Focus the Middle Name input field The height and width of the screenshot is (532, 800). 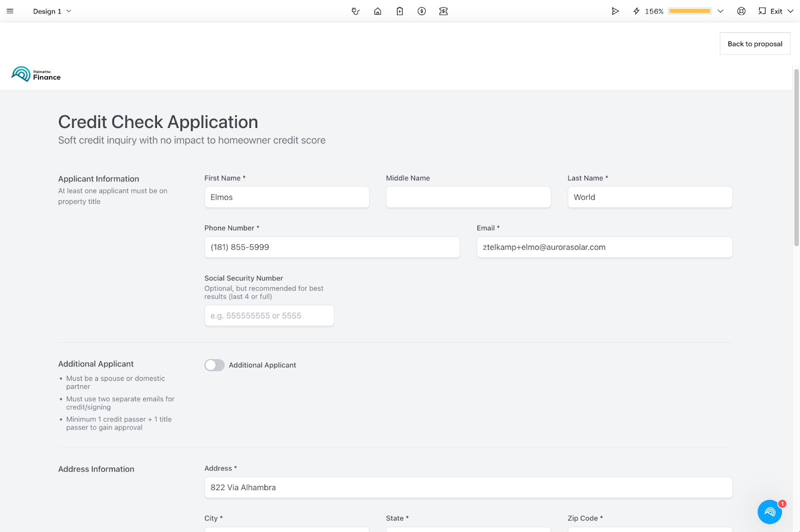[468, 197]
